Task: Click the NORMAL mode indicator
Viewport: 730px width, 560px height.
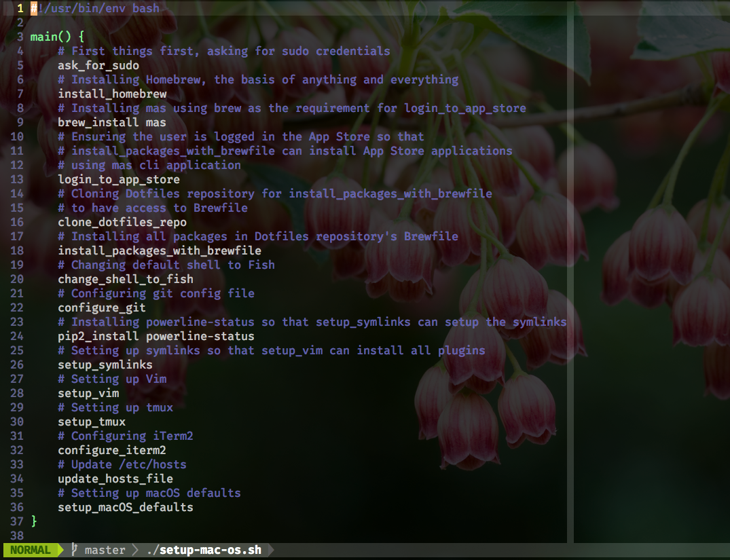Action: (x=31, y=550)
